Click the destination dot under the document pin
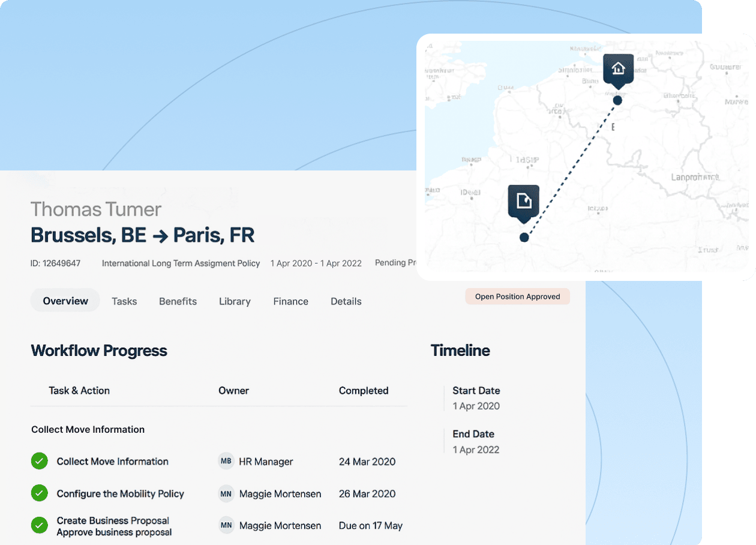The width and height of the screenshot is (756, 545). click(524, 237)
